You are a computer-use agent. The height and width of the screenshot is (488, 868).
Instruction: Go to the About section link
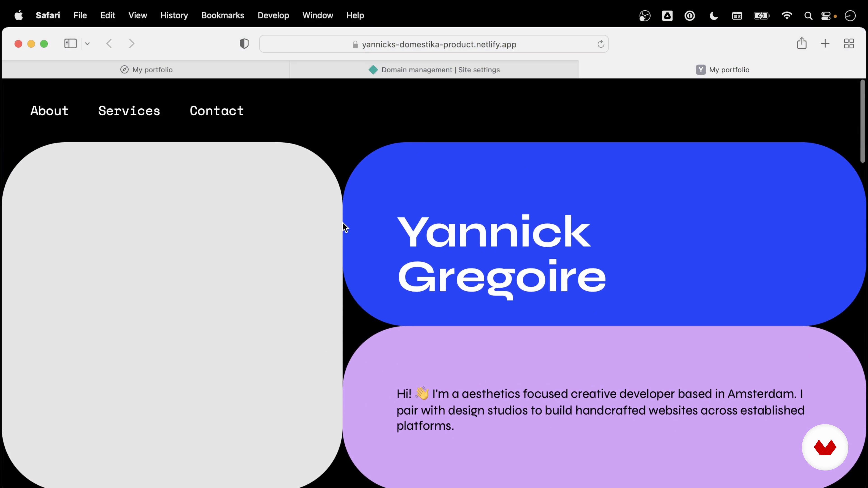(50, 111)
